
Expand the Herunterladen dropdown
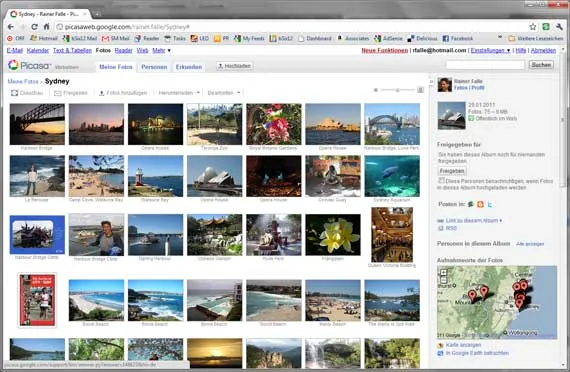[x=179, y=93]
